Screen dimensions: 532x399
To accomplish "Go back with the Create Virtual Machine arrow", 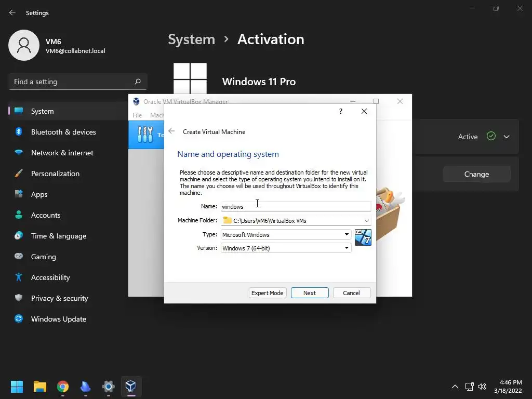I will tap(171, 131).
